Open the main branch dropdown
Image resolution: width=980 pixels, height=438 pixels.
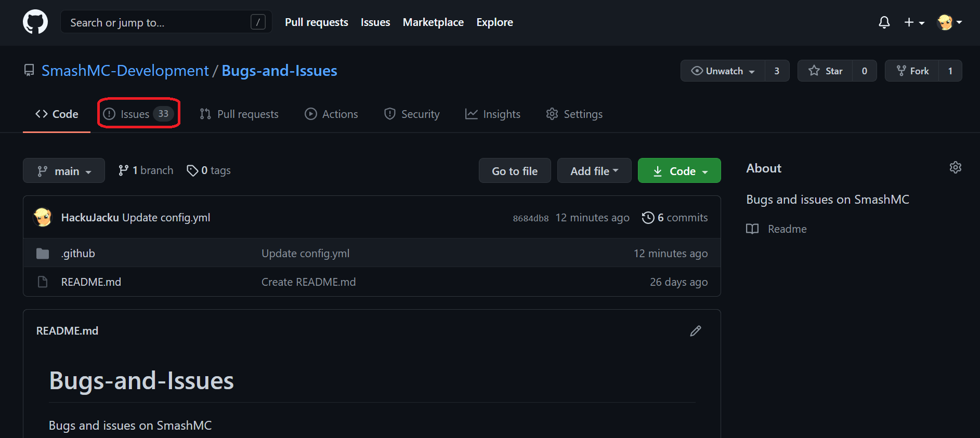[x=64, y=170]
